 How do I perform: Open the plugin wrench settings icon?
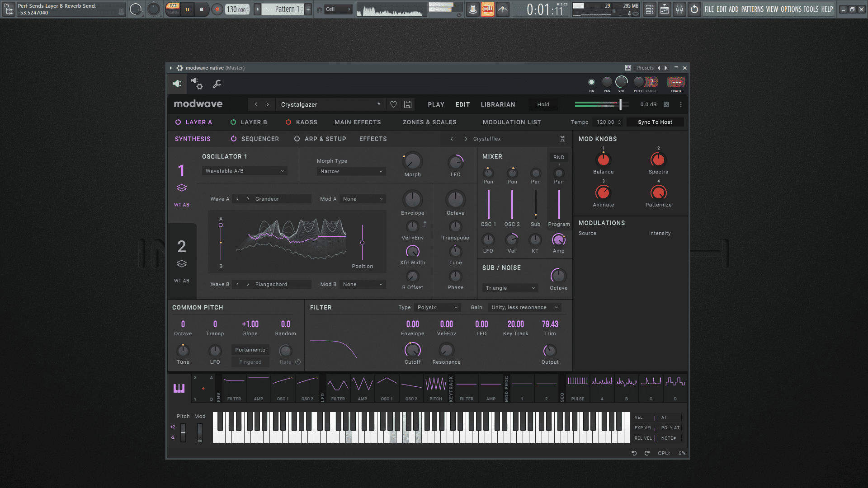tap(217, 84)
